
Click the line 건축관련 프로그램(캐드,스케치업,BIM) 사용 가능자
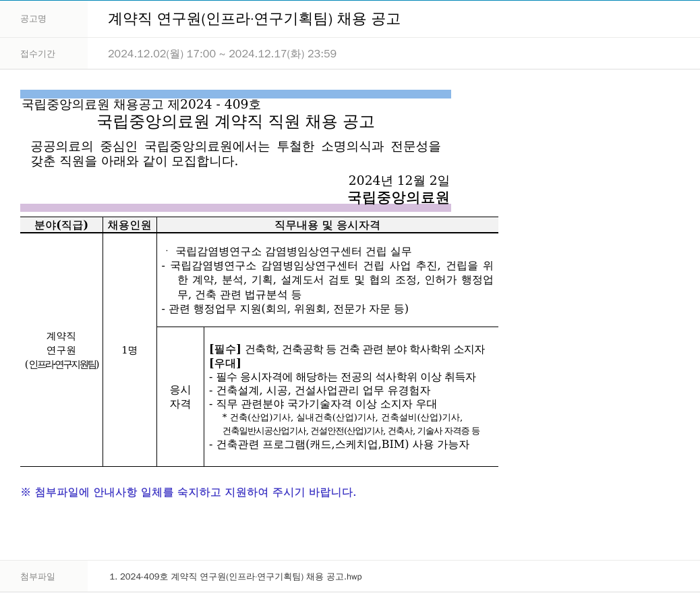(339, 445)
